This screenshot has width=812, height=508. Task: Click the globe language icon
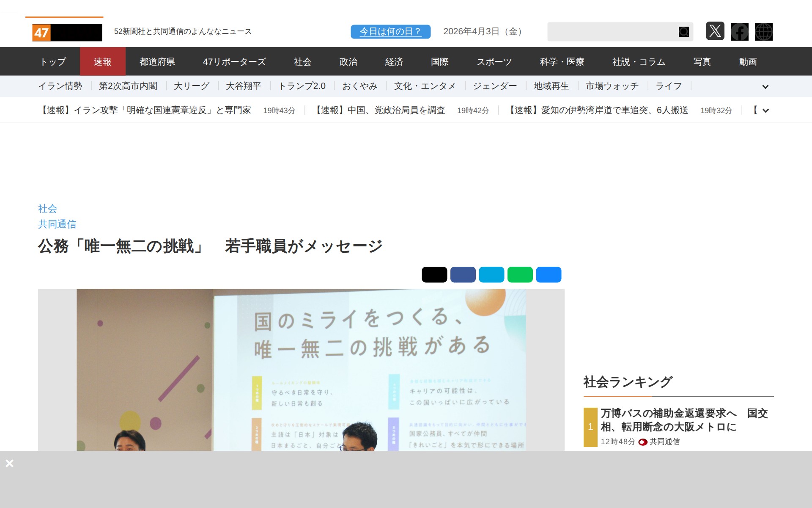(763, 31)
